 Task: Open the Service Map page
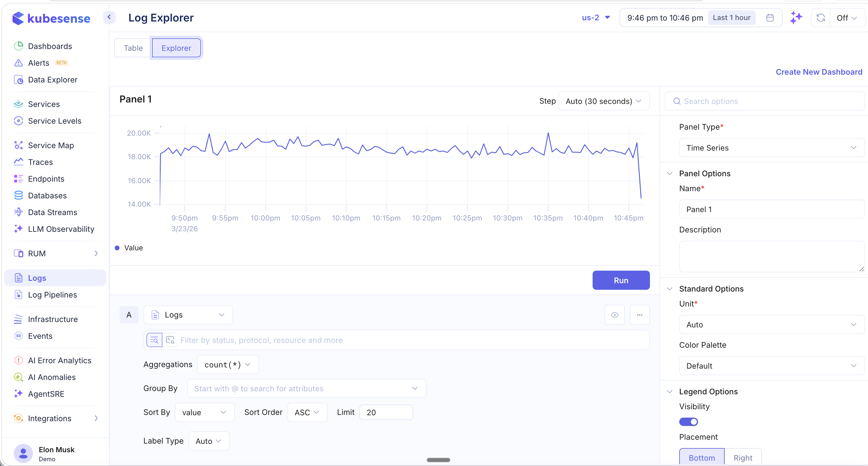pos(50,145)
